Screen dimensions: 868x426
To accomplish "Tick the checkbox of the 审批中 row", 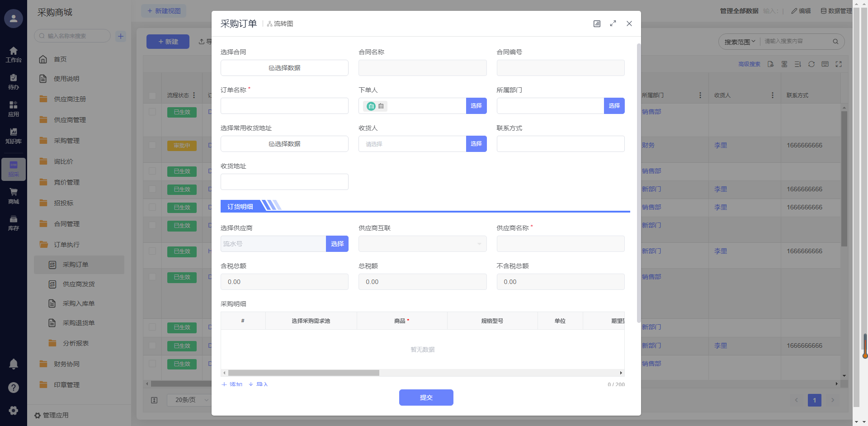I will pos(152,145).
